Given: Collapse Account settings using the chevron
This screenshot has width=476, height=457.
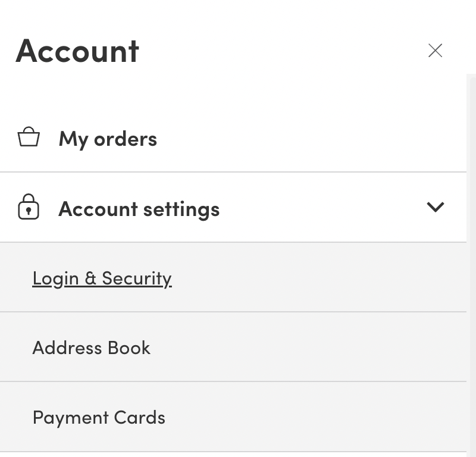Looking at the screenshot, I should click(x=436, y=207).
